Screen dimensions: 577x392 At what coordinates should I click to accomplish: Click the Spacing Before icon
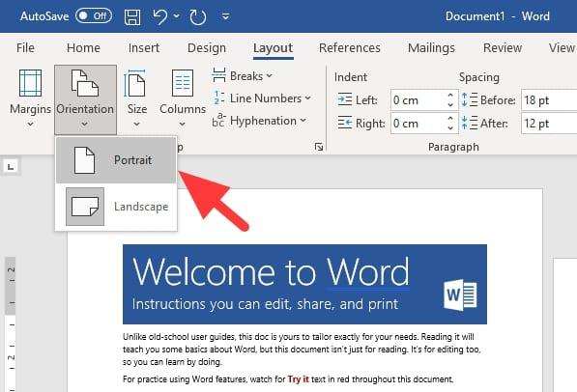tap(469, 99)
